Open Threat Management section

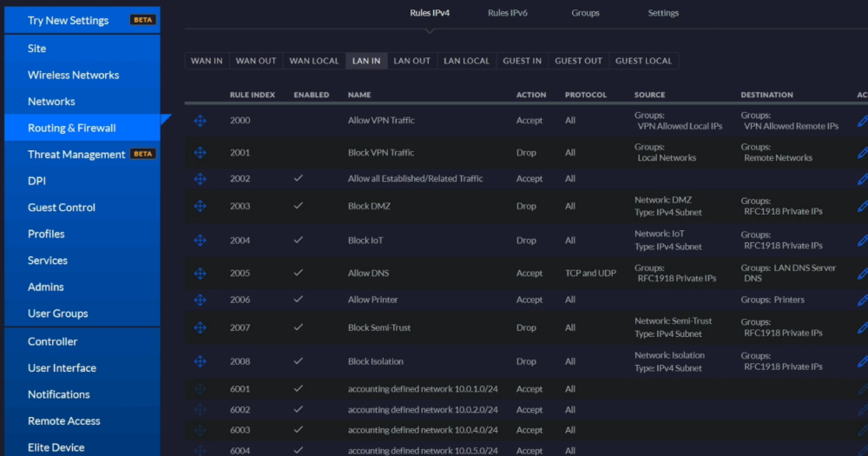(x=82, y=155)
